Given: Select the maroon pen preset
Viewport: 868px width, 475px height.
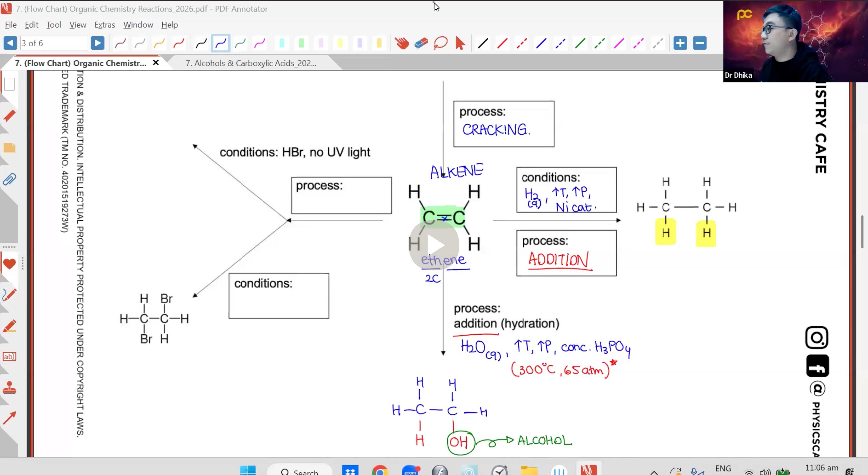Looking at the screenshot, I should (120, 43).
